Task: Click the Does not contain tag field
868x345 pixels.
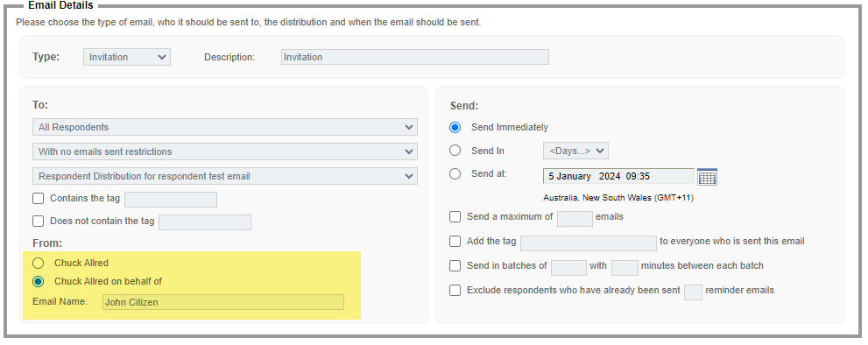Action: coord(205,222)
